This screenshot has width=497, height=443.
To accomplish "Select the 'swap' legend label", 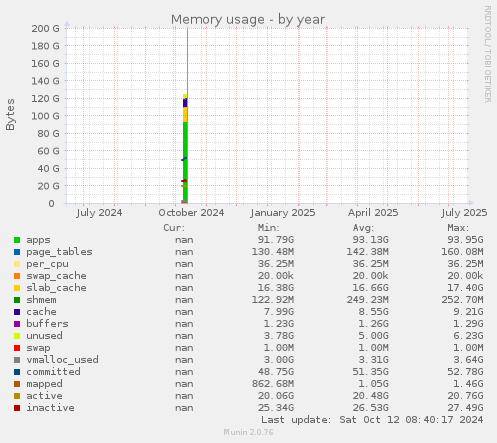I will [38, 348].
